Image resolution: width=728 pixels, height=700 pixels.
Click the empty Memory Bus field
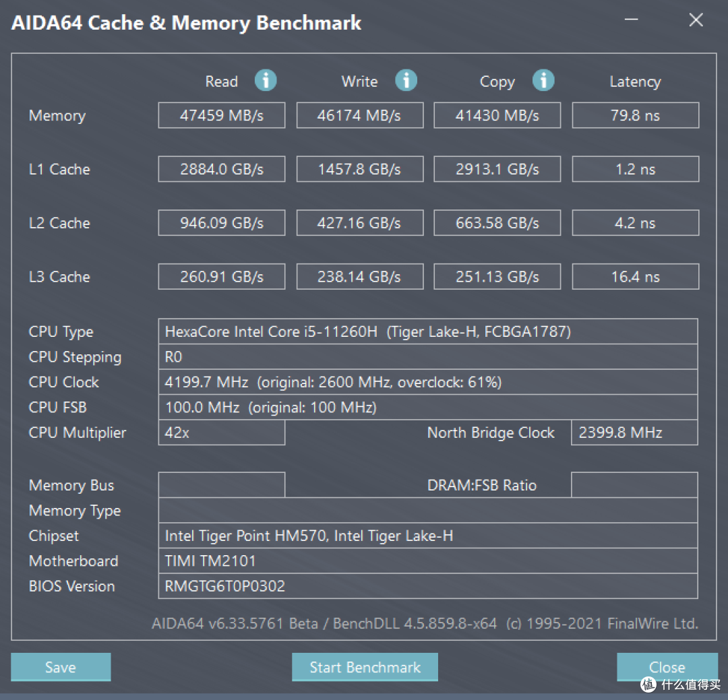[222, 485]
